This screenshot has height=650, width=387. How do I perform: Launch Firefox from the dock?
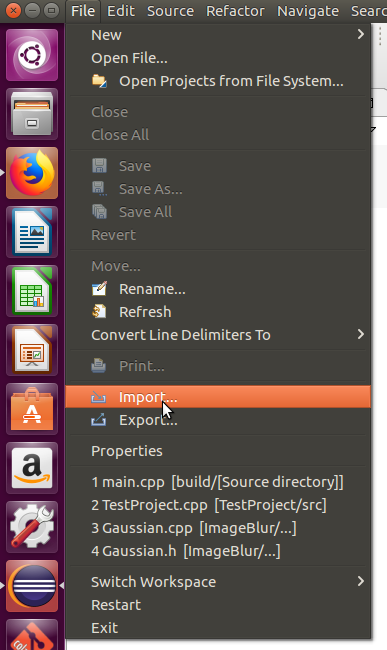click(x=32, y=173)
